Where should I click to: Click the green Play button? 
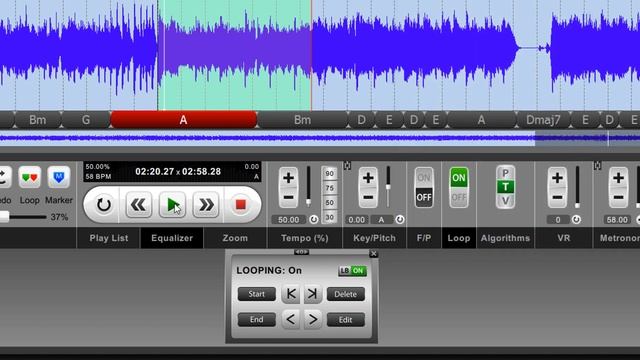click(172, 204)
